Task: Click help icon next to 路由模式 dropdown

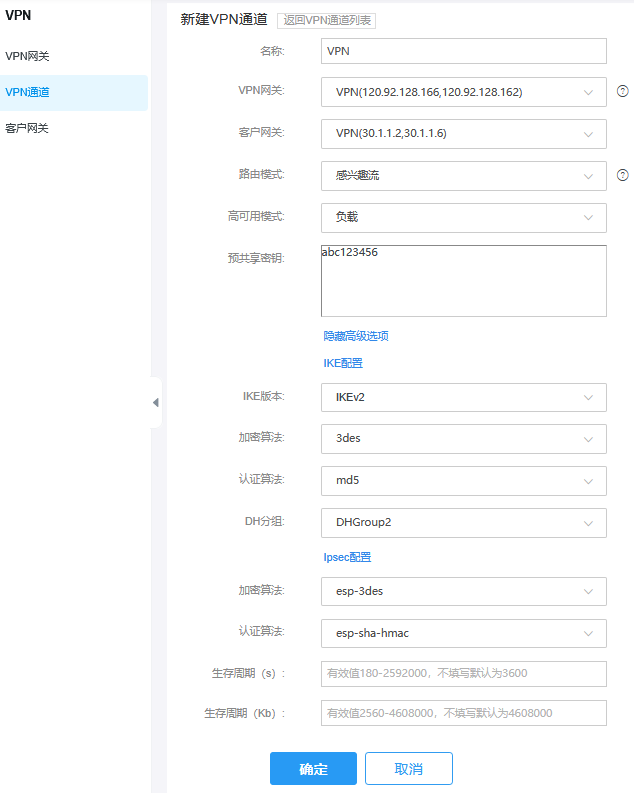Action: click(622, 175)
